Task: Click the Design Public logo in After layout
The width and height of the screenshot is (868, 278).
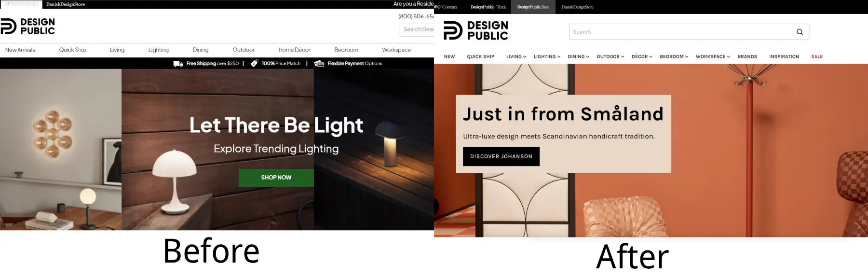Action: [476, 30]
